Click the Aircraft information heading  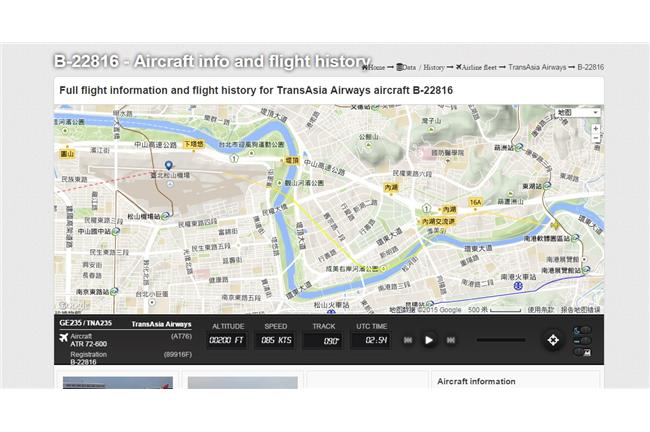tap(476, 381)
